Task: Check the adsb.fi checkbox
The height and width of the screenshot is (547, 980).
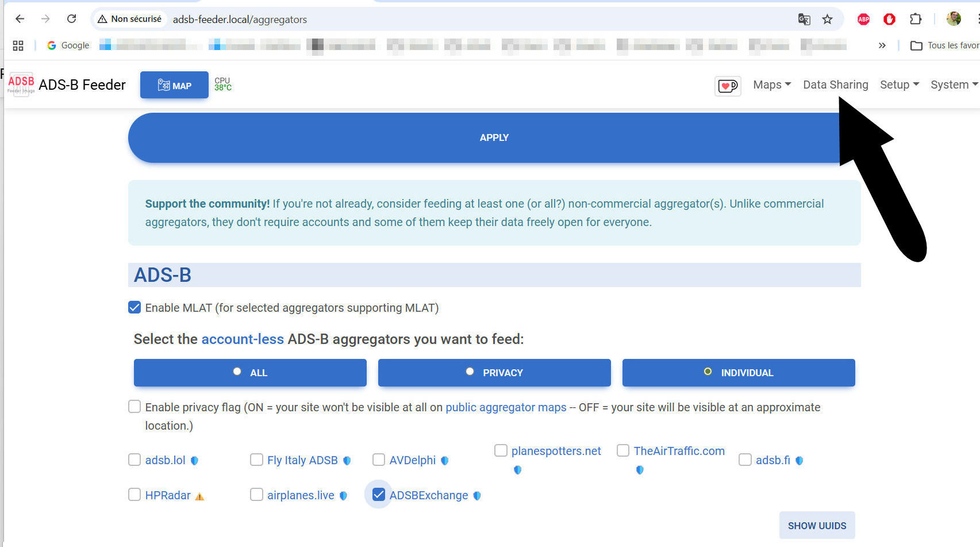Action: coord(745,460)
